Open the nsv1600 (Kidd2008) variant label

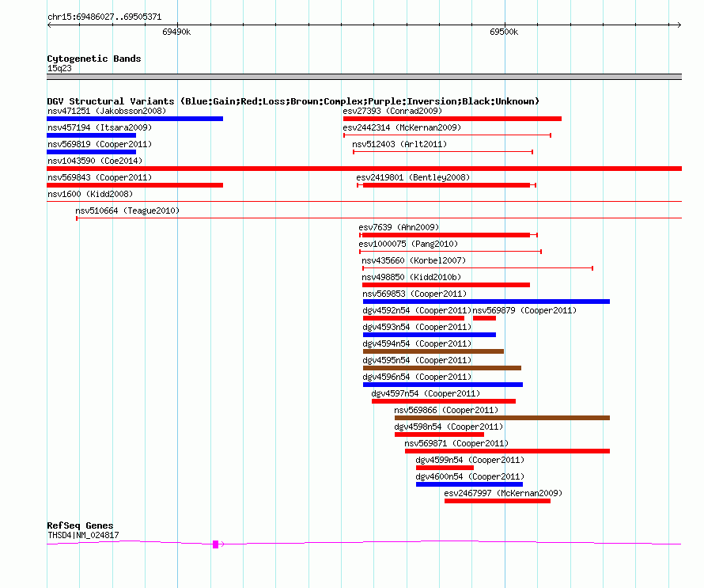click(90, 194)
